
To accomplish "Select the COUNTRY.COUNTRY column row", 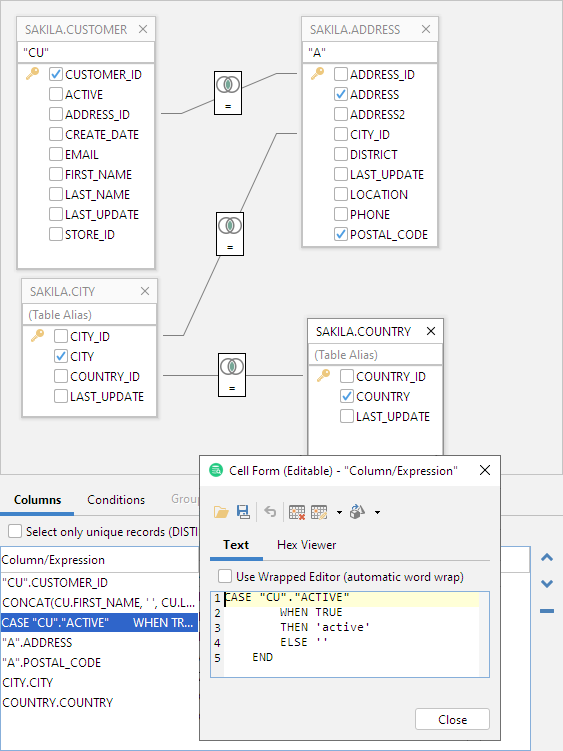I will (x=99, y=703).
